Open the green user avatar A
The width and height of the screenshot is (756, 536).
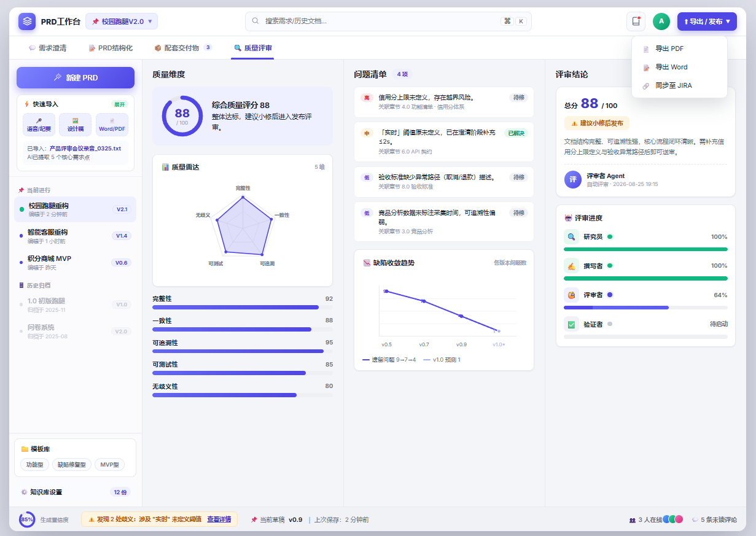click(x=661, y=21)
